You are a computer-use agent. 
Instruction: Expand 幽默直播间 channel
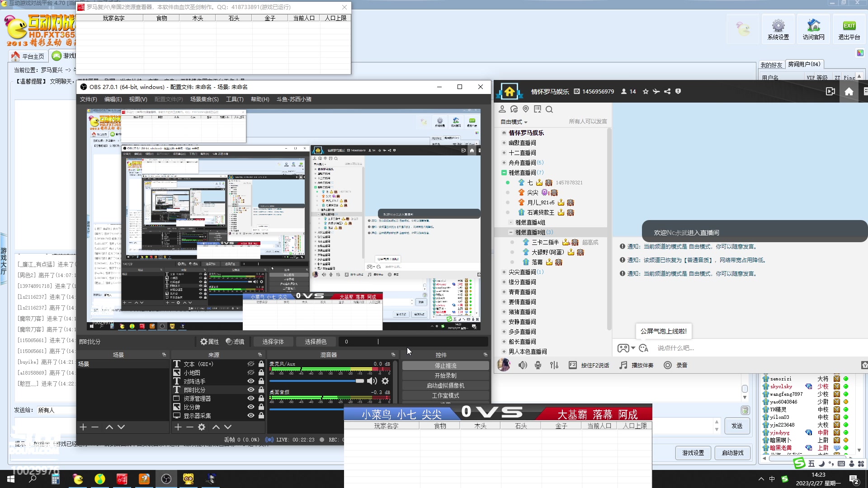[504, 143]
